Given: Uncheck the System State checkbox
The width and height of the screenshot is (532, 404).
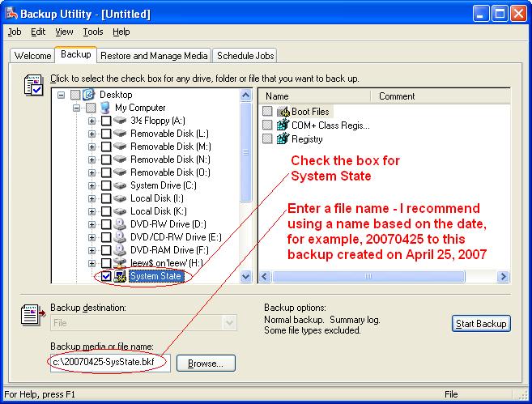Looking at the screenshot, I should [106, 276].
